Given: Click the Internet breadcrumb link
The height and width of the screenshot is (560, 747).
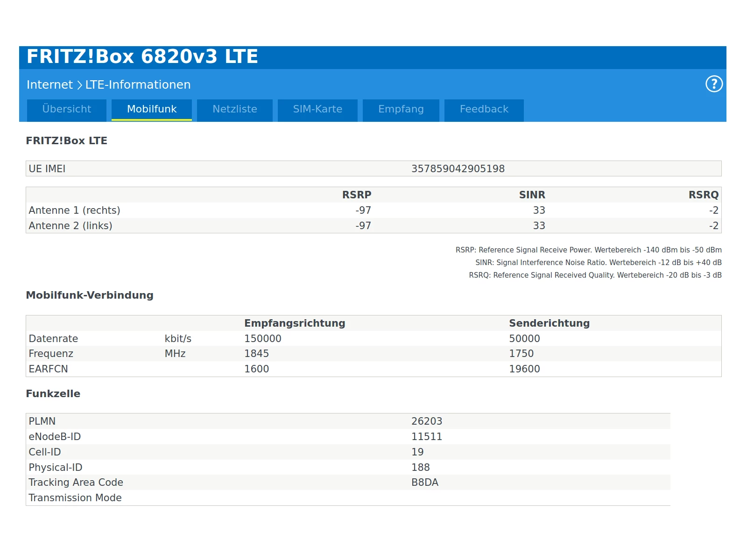Looking at the screenshot, I should 49,84.
